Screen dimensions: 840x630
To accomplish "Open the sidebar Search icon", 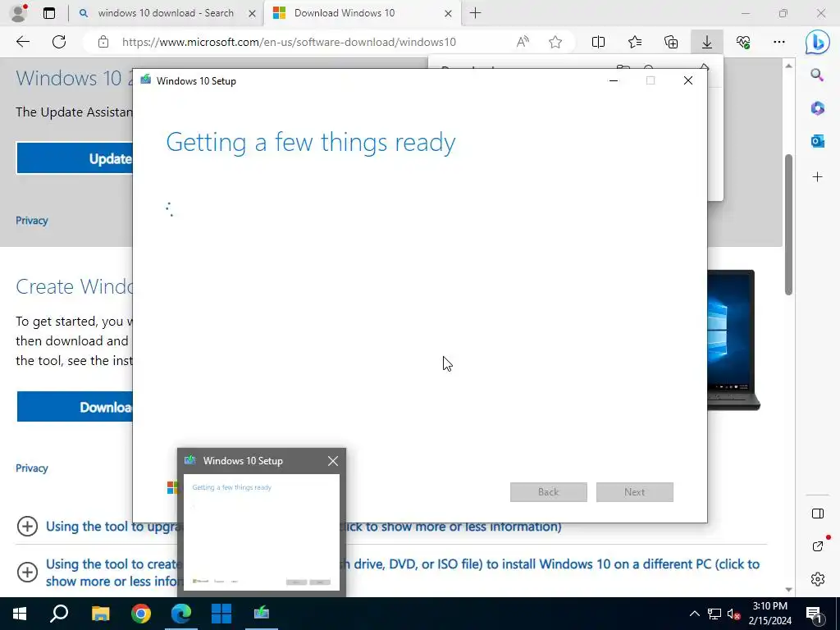I will tap(817, 75).
